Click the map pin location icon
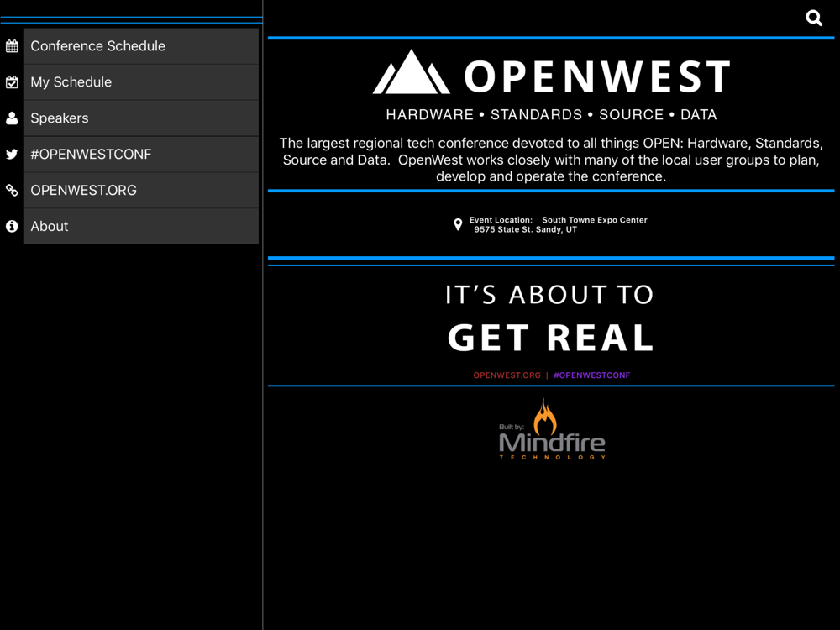This screenshot has height=630, width=840. click(458, 224)
